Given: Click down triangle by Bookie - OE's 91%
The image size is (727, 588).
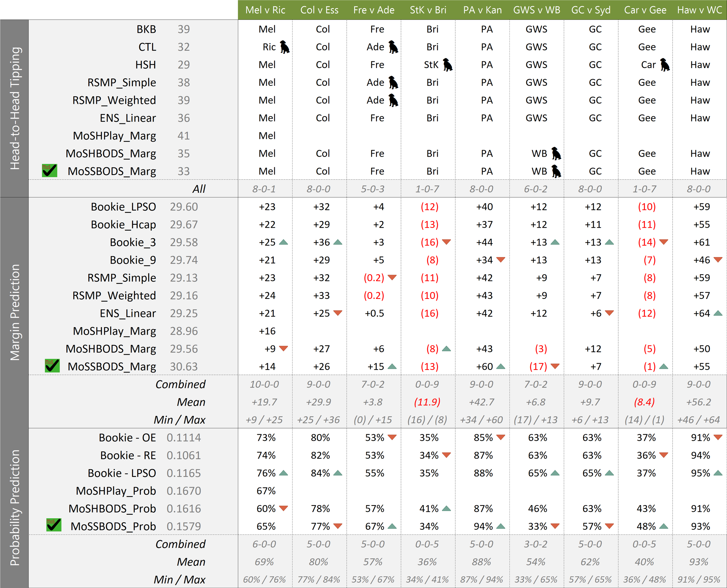Looking at the screenshot, I should tap(718, 438).
